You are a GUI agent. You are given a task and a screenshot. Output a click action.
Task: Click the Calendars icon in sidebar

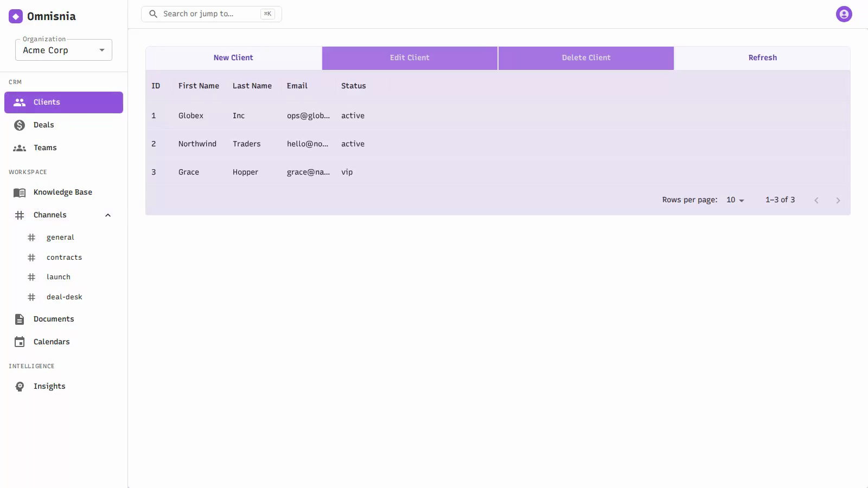point(20,342)
